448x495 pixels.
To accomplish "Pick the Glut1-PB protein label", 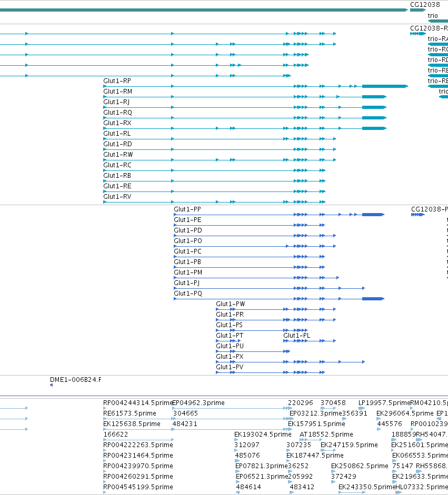I will pyautogui.click(x=187, y=262).
